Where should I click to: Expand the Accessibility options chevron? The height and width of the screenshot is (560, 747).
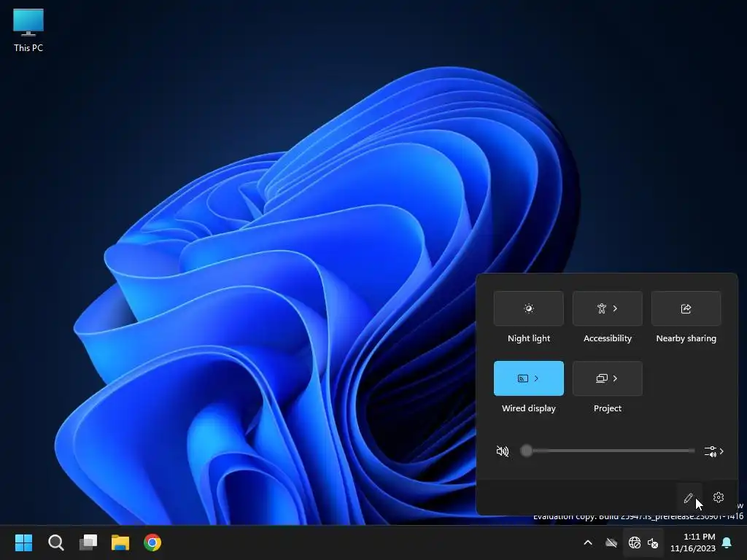click(x=616, y=308)
